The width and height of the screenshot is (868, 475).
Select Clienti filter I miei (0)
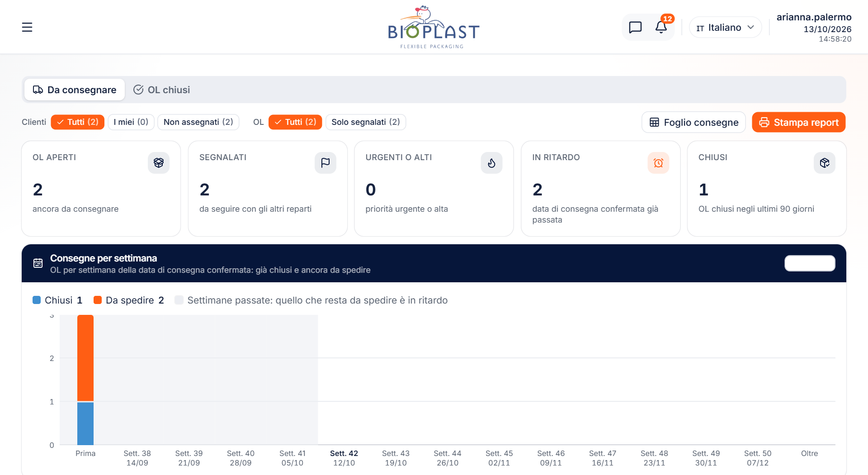click(x=131, y=122)
